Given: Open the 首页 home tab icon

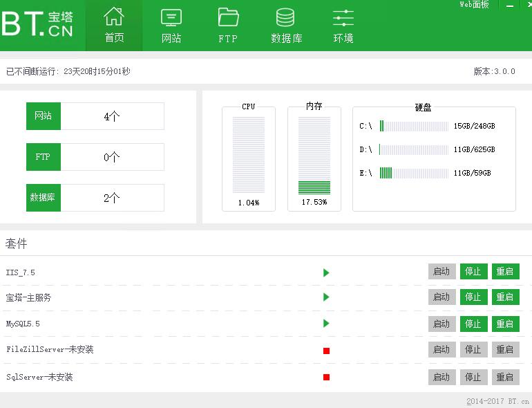Looking at the screenshot, I should tap(114, 17).
